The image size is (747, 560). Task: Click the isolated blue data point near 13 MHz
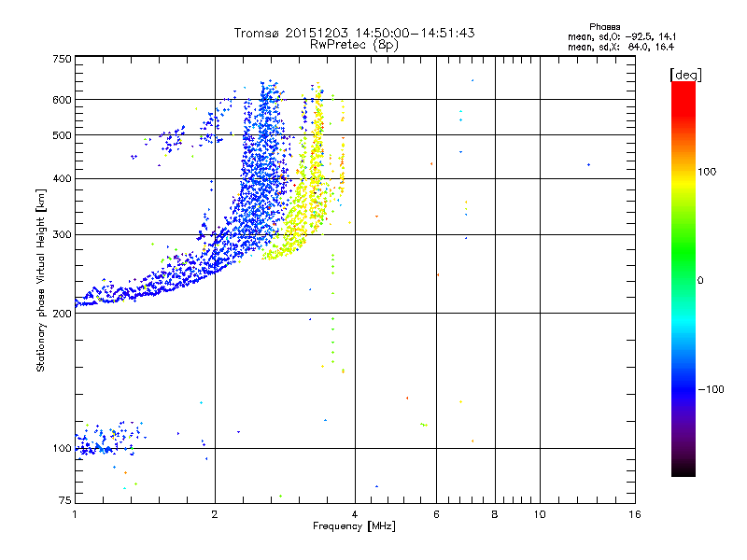coord(589,165)
